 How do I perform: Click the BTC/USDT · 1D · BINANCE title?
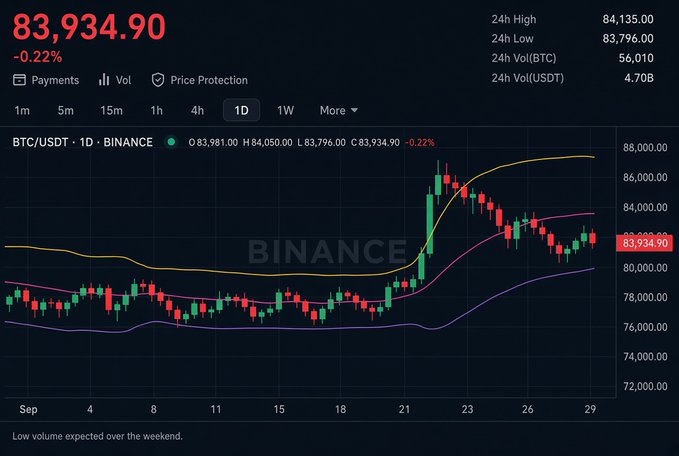(x=82, y=142)
